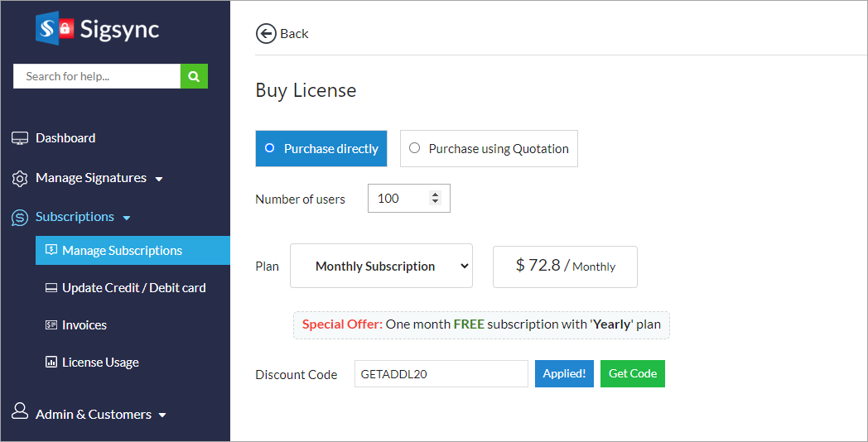Viewport: 868px width, 442px height.
Task: Open Update Credit / Debit card page
Action: coord(133,288)
